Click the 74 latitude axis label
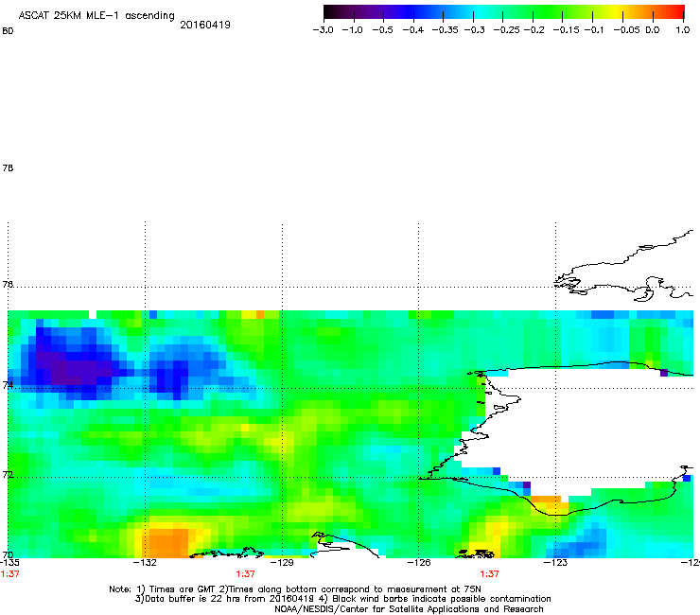700x615 pixels. tap(8, 385)
